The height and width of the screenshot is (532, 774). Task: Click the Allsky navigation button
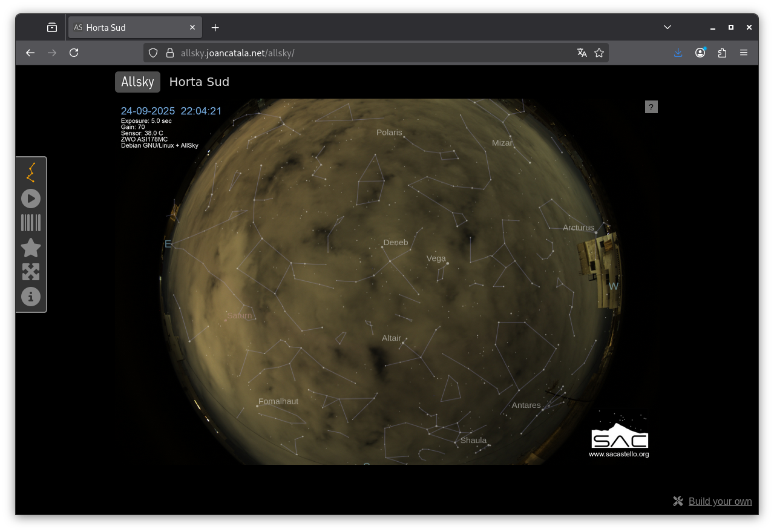pyautogui.click(x=137, y=82)
